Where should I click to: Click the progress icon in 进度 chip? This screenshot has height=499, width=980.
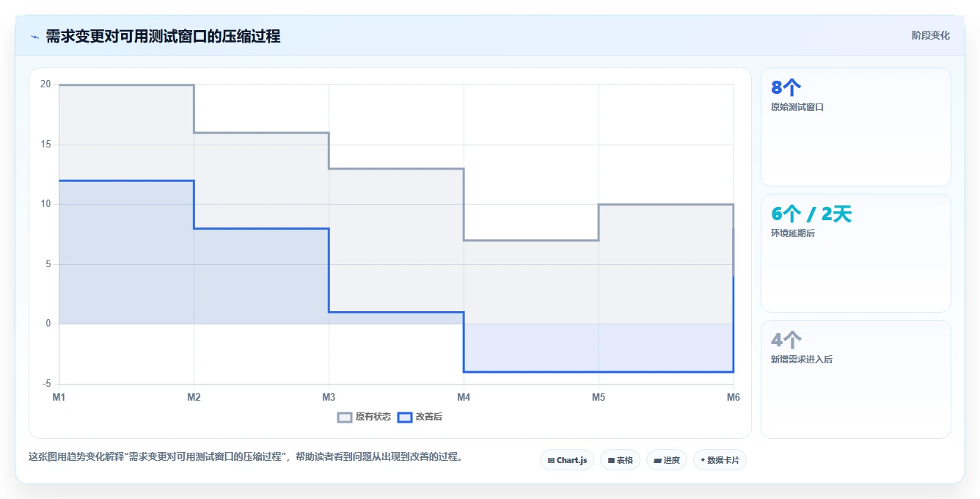click(657, 461)
